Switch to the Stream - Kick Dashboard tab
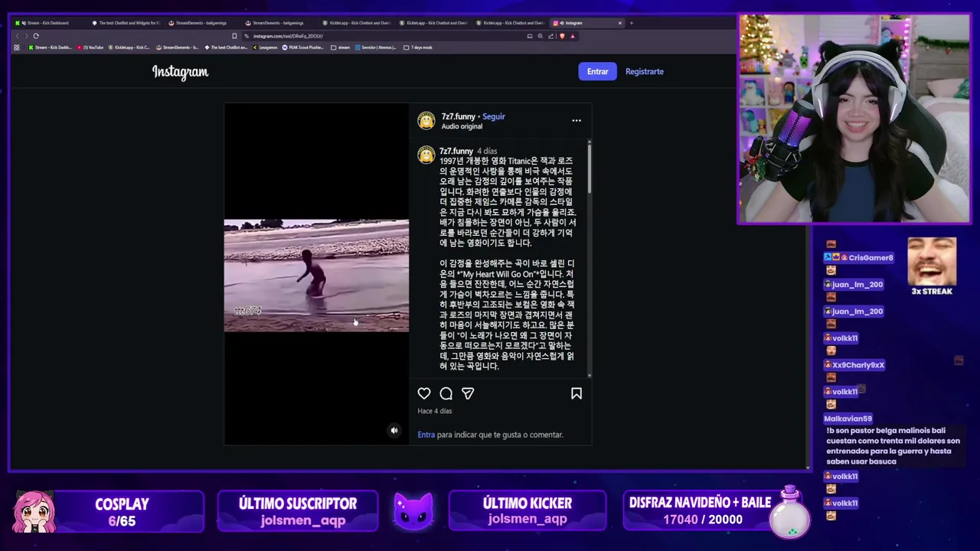The height and width of the screenshot is (551, 980). [x=47, y=23]
